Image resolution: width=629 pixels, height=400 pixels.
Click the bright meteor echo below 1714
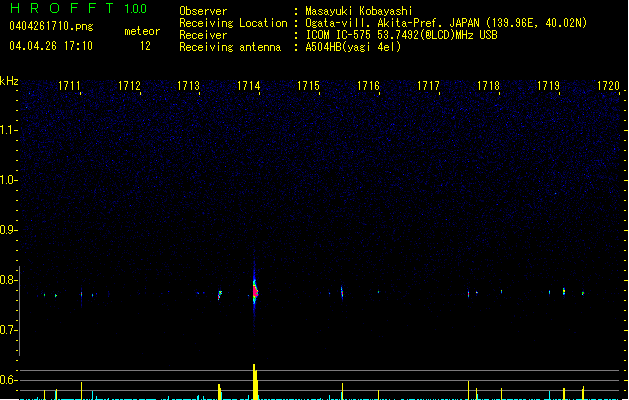[255, 291]
